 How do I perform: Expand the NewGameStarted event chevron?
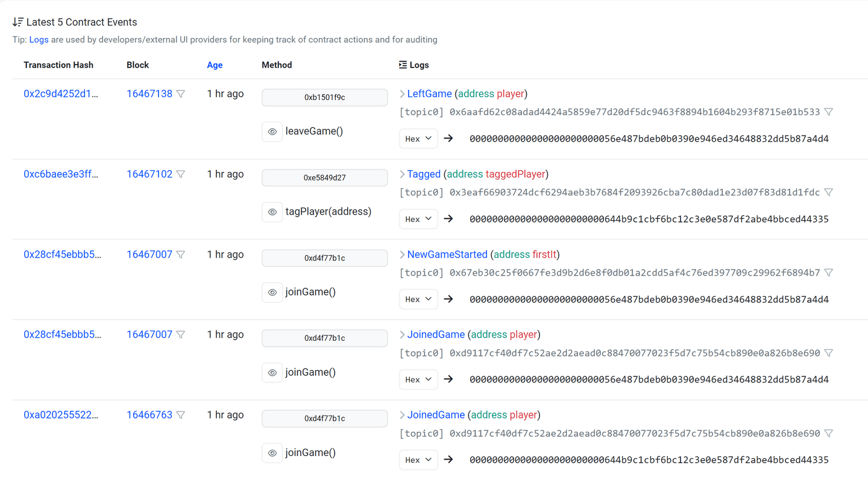tap(402, 255)
